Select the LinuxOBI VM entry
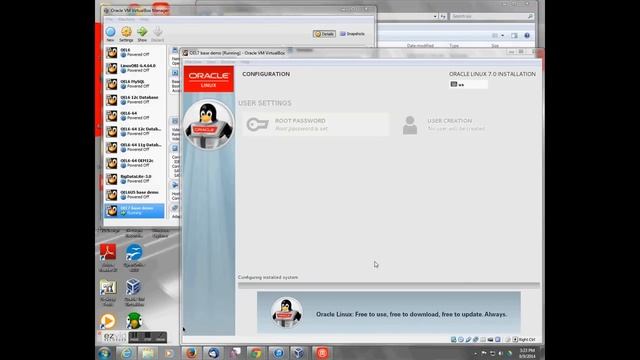The image size is (640, 360). click(134, 68)
